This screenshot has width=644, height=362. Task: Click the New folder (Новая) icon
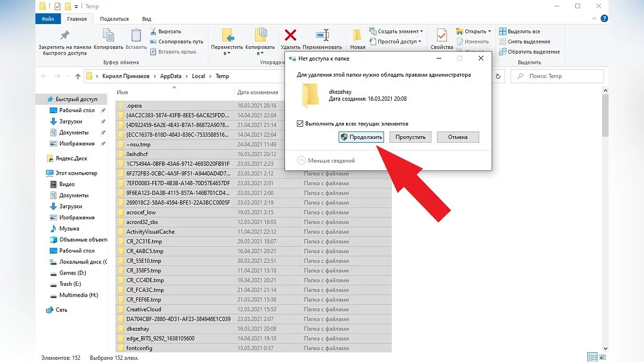[357, 36]
